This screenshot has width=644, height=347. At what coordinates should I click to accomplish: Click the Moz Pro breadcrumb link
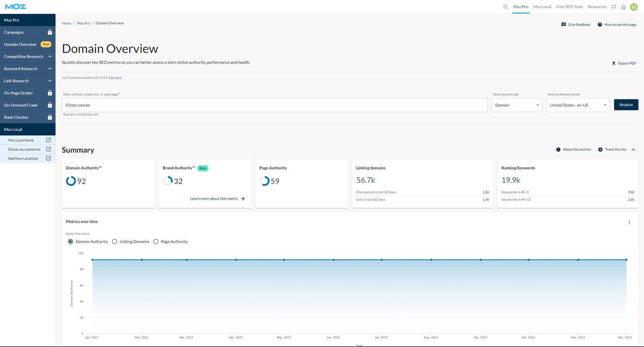coord(83,23)
